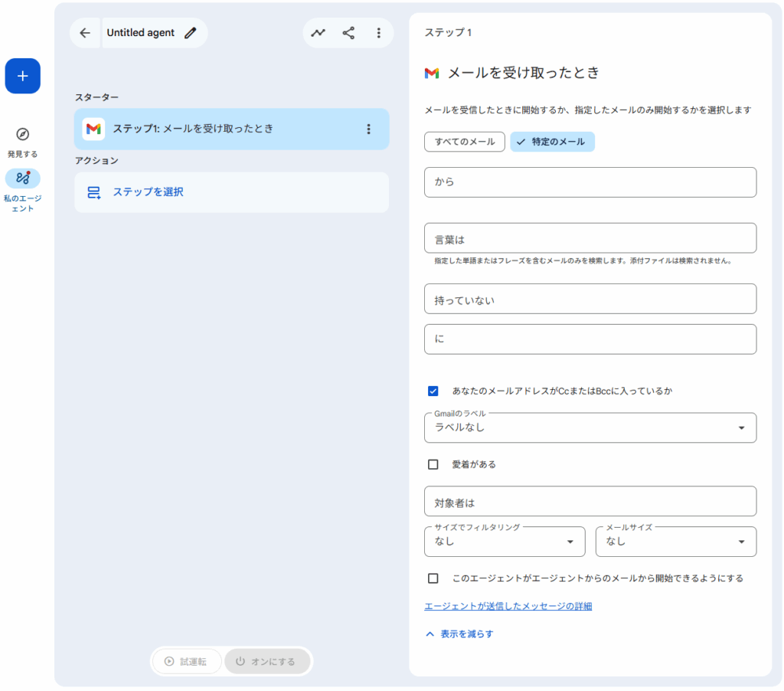Open the メールサイズ dropdown
Viewport: 784px width, 691px height.
pos(675,542)
